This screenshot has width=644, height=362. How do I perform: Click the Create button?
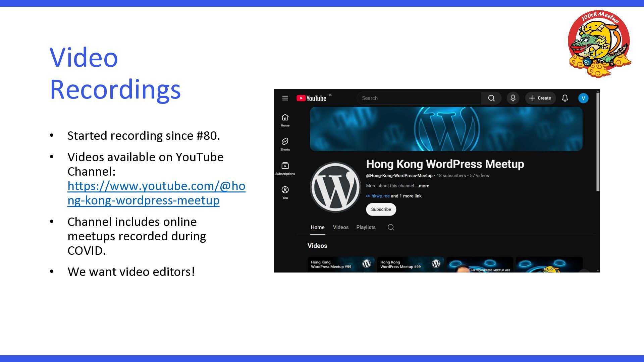click(x=540, y=98)
